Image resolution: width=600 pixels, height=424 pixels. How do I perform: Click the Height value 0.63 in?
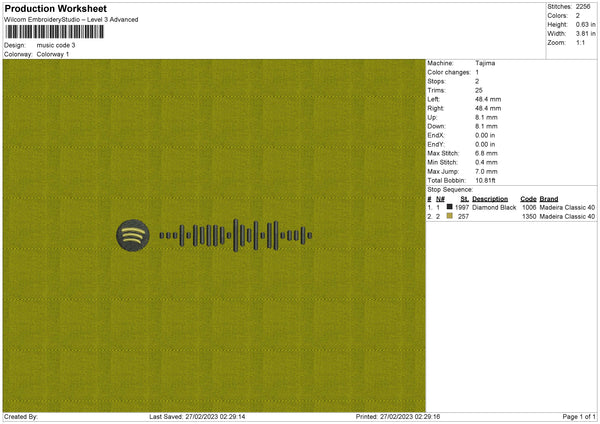point(585,24)
